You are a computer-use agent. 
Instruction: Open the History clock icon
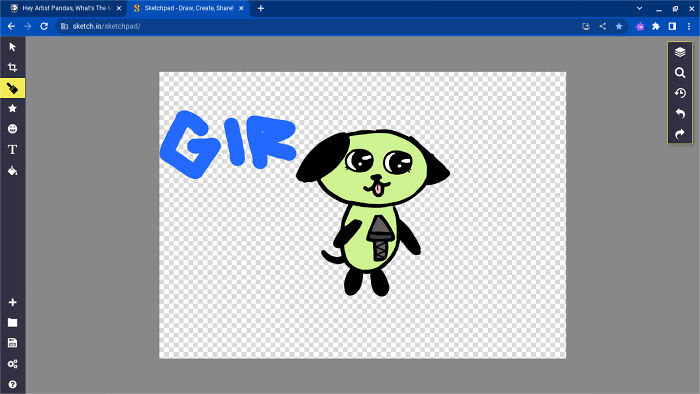click(680, 93)
